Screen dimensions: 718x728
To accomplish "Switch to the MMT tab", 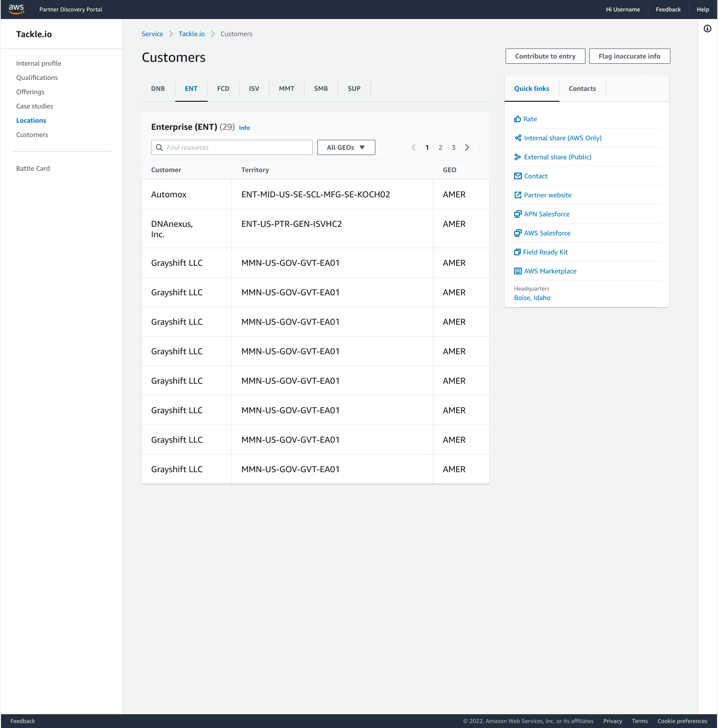I will [x=287, y=88].
